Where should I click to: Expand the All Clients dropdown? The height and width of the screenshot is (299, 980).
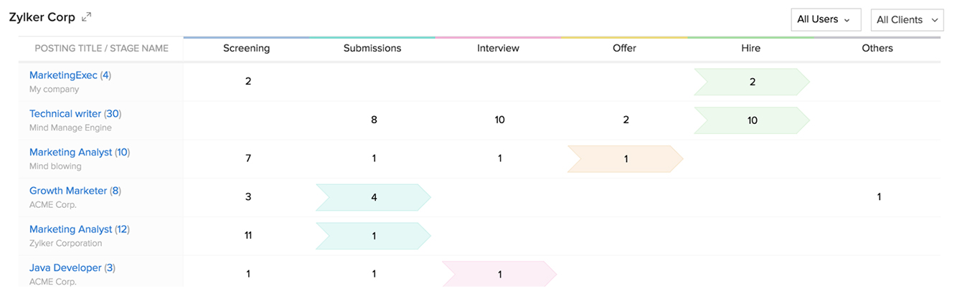click(x=907, y=20)
